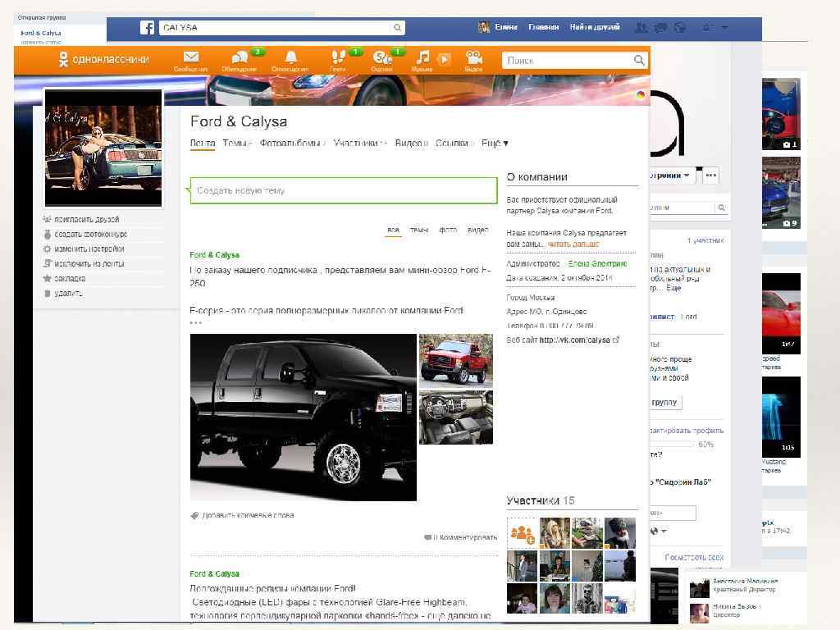
Task: Select the все feed filter
Action: click(393, 230)
